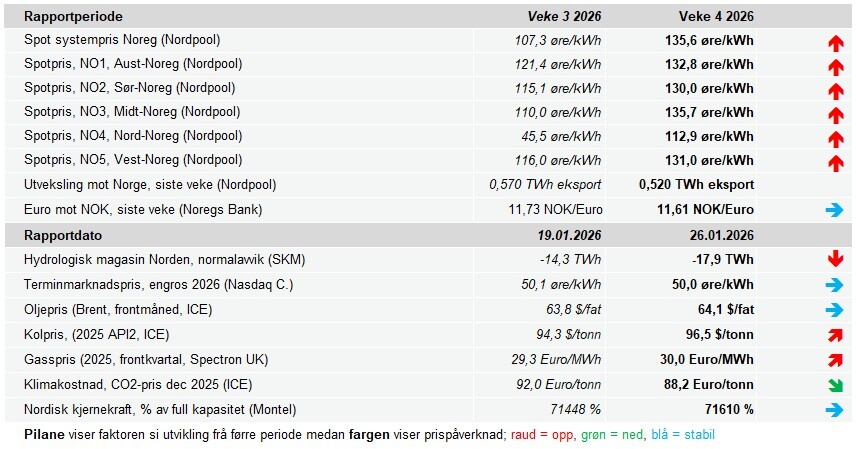Click the blue arrow for Nordisk kjernekraft
This screenshot has width=856, height=449.
[x=835, y=410]
